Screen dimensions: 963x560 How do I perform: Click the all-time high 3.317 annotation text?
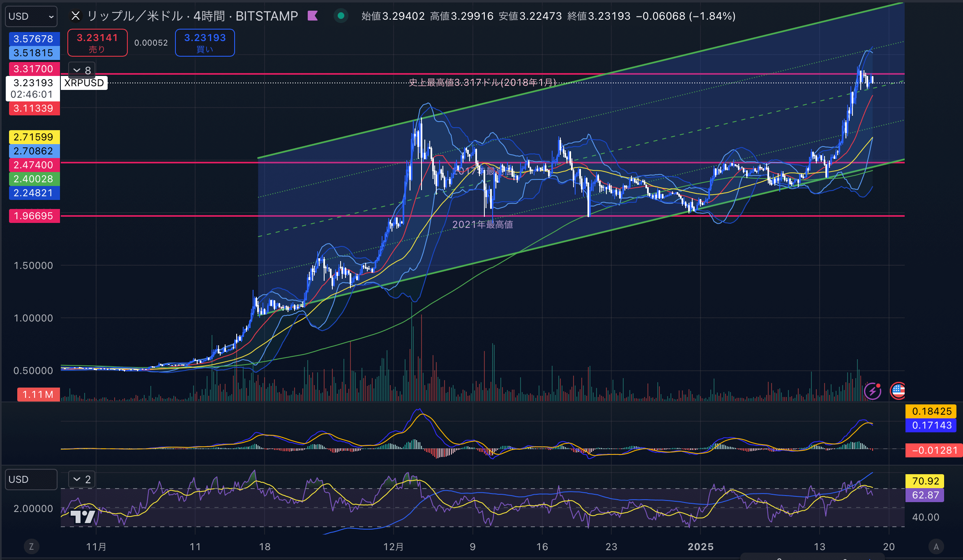click(x=482, y=83)
